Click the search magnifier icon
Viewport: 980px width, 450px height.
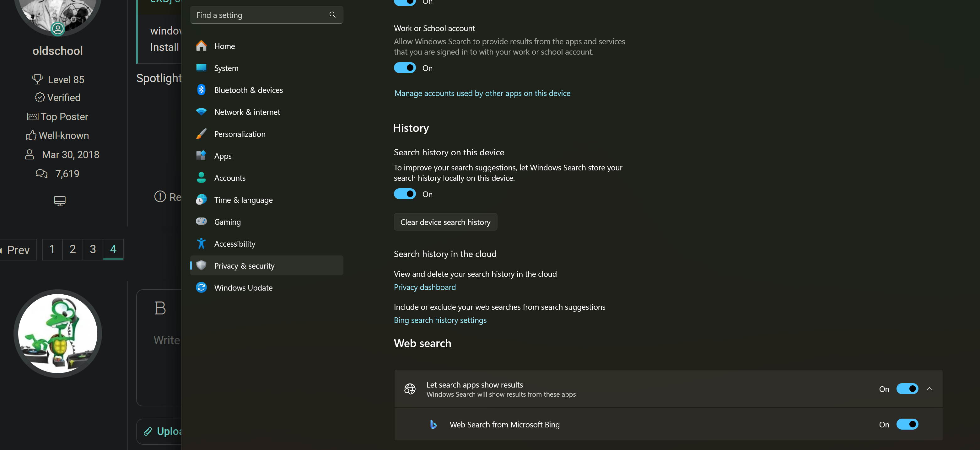tap(332, 15)
